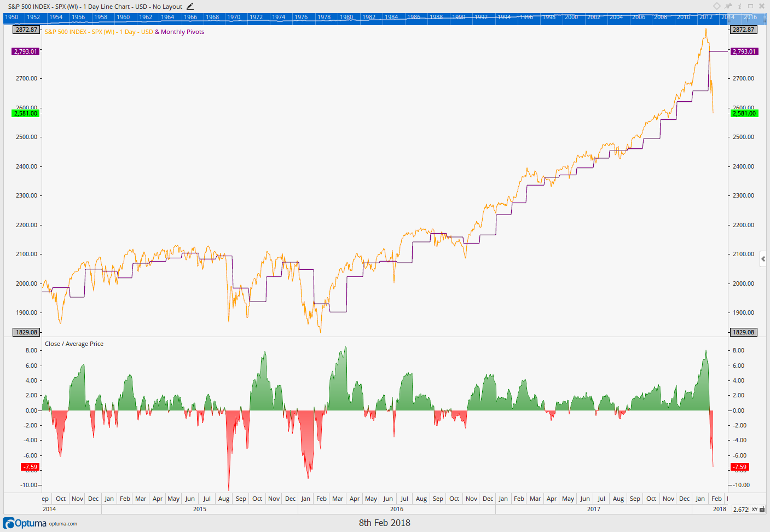Click the Optuma logo
The width and height of the screenshot is (770, 532).
(x=25, y=523)
